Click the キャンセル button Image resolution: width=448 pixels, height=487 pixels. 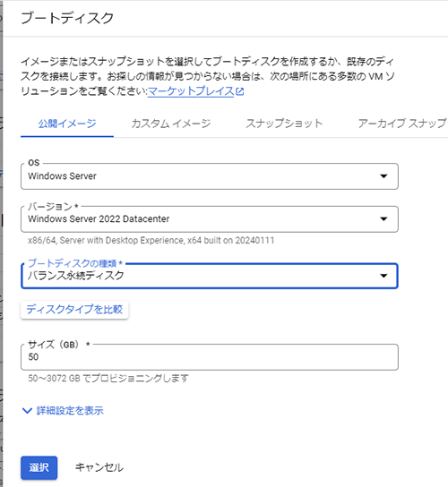point(99,467)
